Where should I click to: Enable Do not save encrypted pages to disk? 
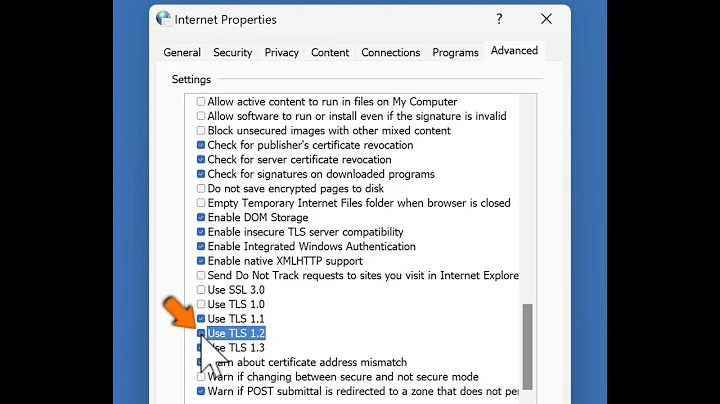pyautogui.click(x=201, y=188)
